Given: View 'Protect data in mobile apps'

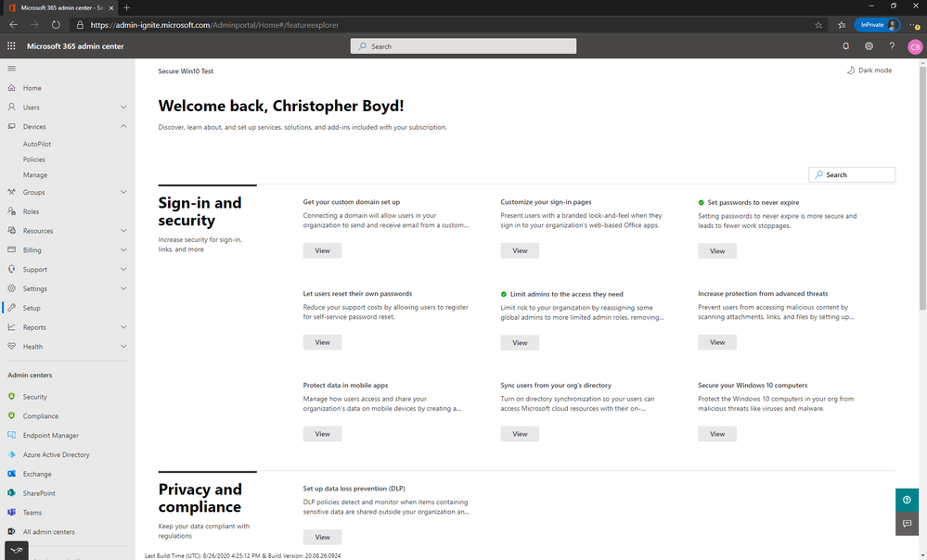Looking at the screenshot, I should point(322,434).
